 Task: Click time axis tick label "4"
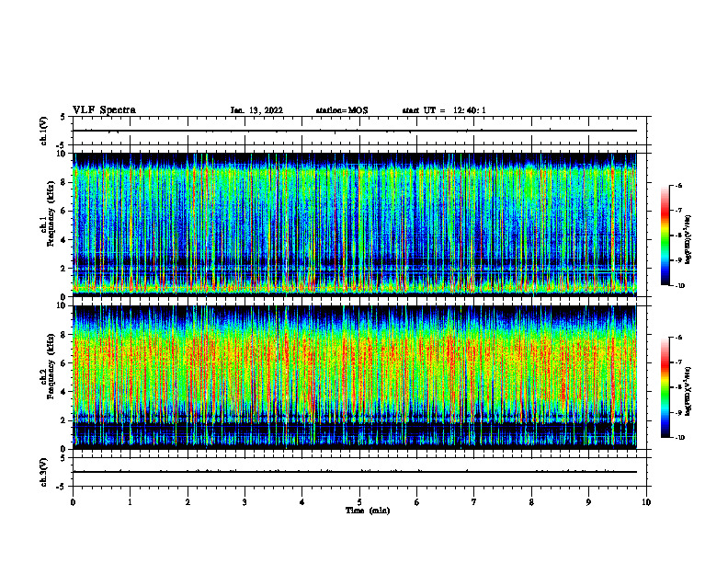point(301,502)
